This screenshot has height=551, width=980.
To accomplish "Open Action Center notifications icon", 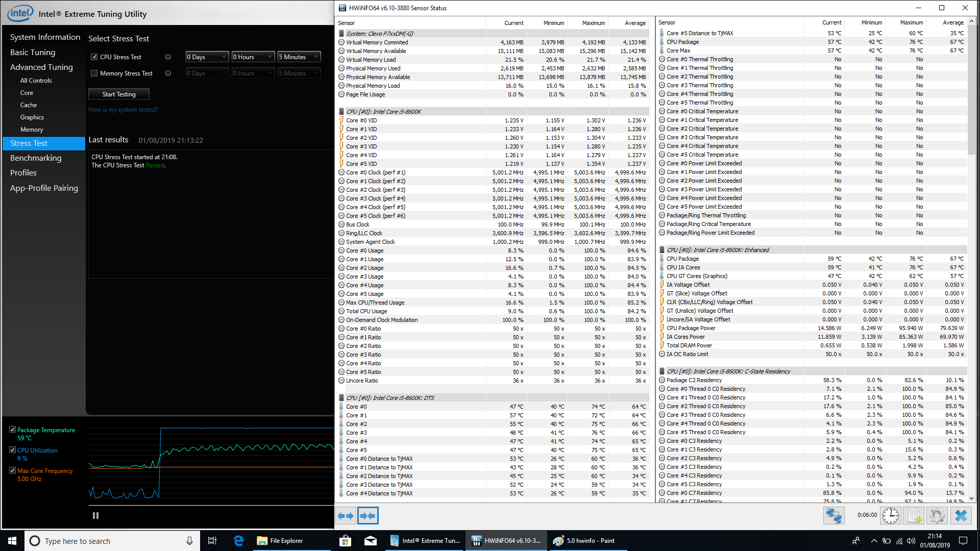I will pyautogui.click(x=963, y=541).
